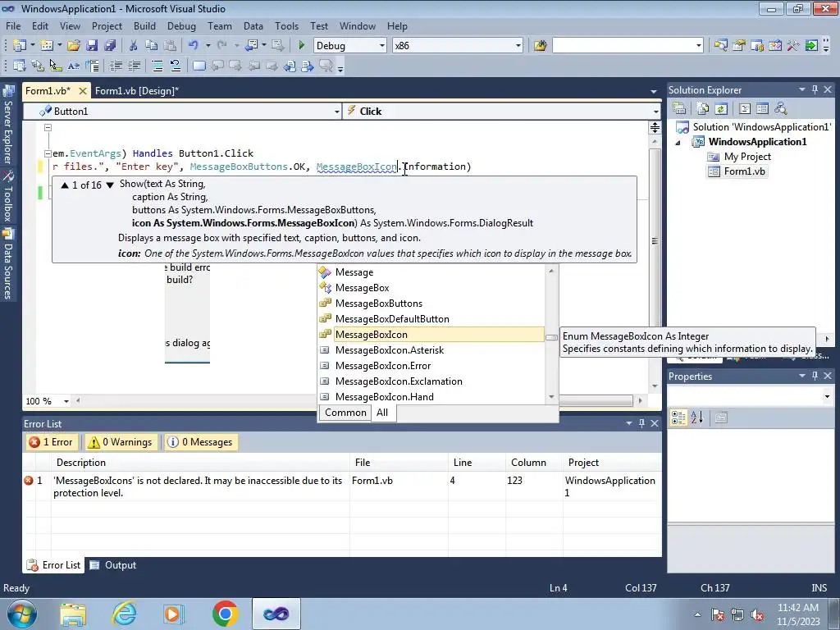Toggle the 0 Warnings filter
This screenshot has height=630, width=840.
[121, 442]
